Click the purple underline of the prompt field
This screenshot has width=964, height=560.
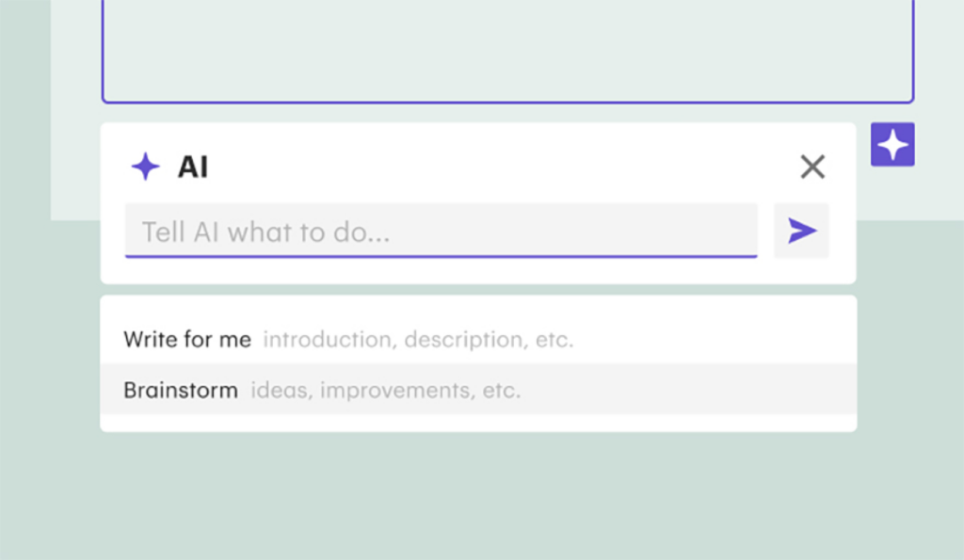(x=441, y=256)
